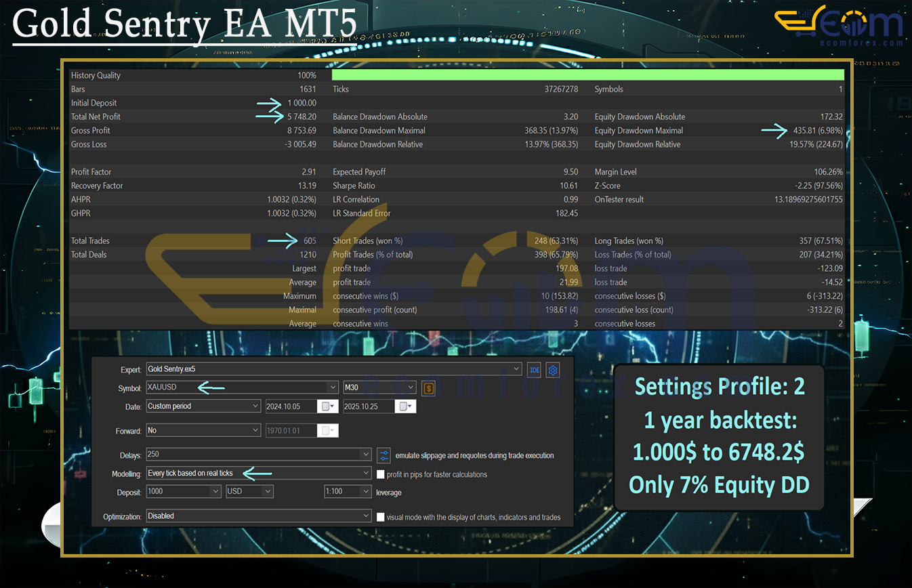The height and width of the screenshot is (588, 912).
Task: Open the start date calendar picker
Action: (328, 406)
